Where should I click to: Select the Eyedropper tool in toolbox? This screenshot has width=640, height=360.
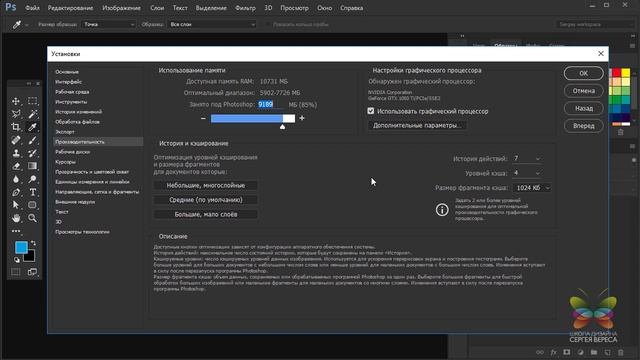(32, 127)
